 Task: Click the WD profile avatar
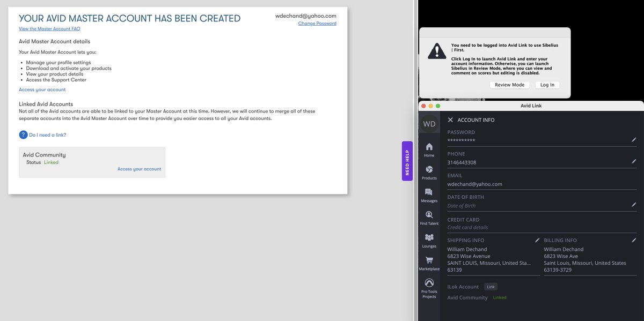429,124
